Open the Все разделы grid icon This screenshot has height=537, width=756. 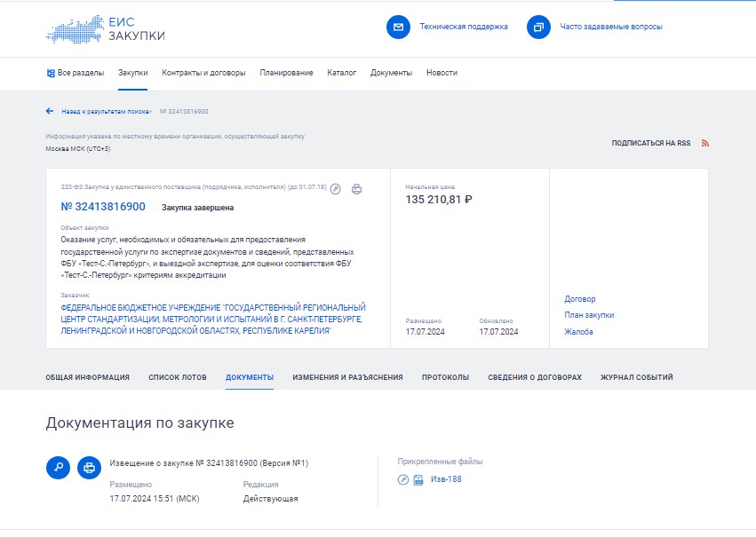point(49,71)
